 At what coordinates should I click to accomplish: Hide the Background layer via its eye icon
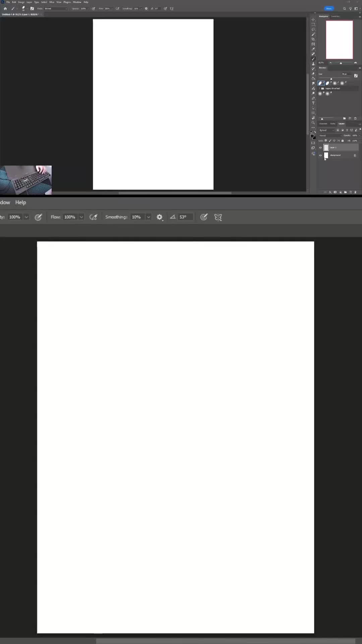(320, 155)
